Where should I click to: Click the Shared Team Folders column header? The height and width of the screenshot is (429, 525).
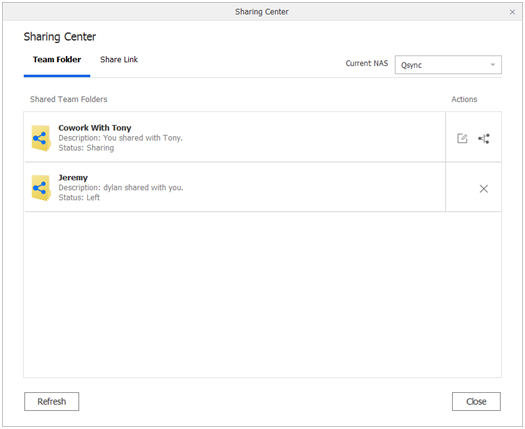click(69, 99)
